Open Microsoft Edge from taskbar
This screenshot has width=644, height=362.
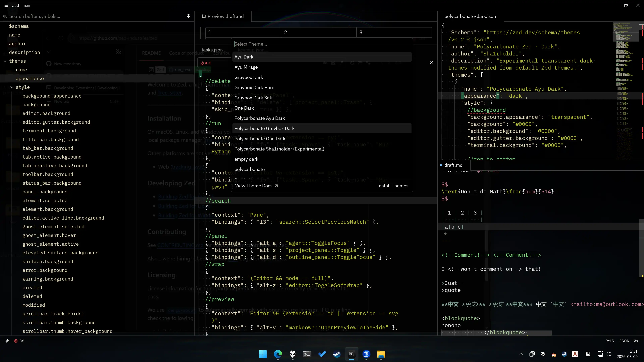pos(278,354)
